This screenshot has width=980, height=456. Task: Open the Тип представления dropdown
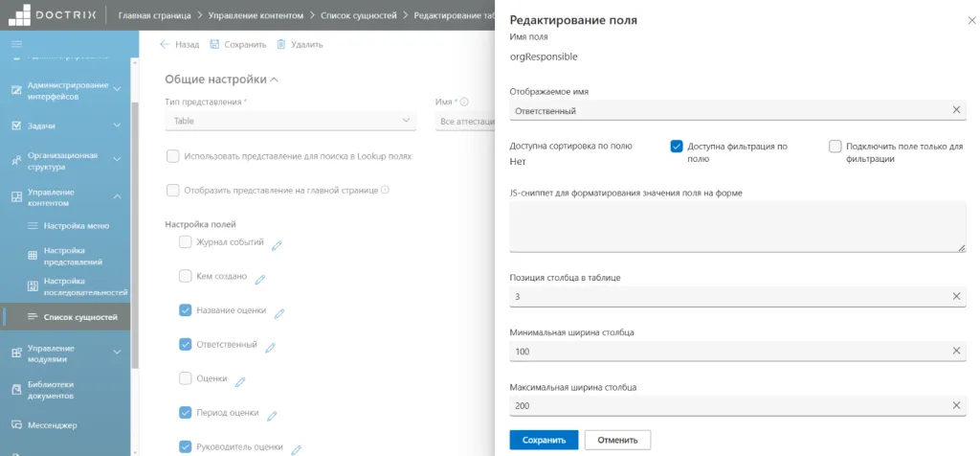click(291, 121)
